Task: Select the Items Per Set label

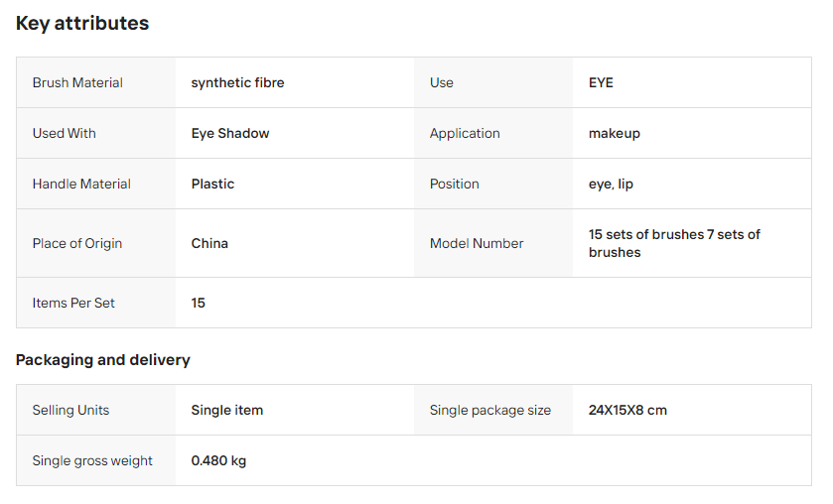Action: pyautogui.click(x=73, y=303)
